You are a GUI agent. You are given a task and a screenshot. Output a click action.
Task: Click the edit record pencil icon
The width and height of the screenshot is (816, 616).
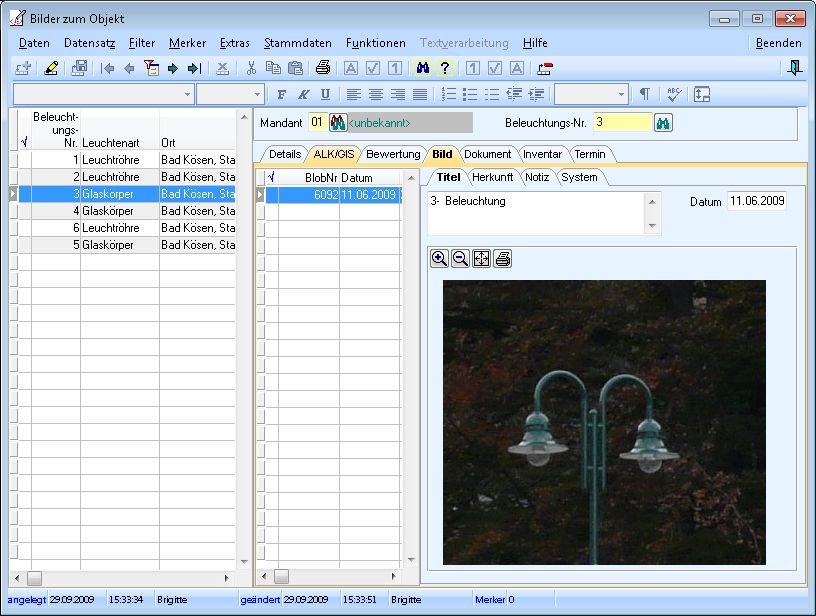click(51, 68)
